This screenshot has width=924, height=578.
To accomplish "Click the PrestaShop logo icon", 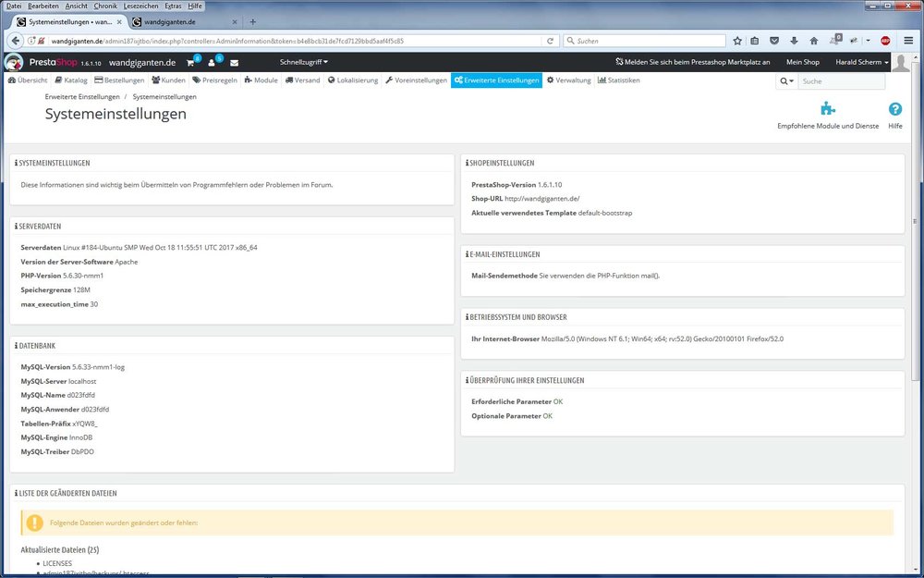I will click(14, 62).
